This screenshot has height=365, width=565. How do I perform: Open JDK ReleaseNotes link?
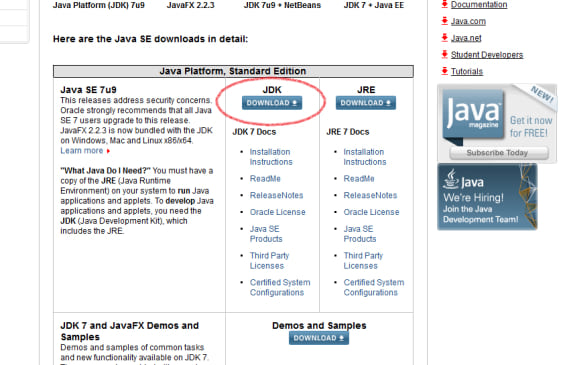tap(276, 195)
